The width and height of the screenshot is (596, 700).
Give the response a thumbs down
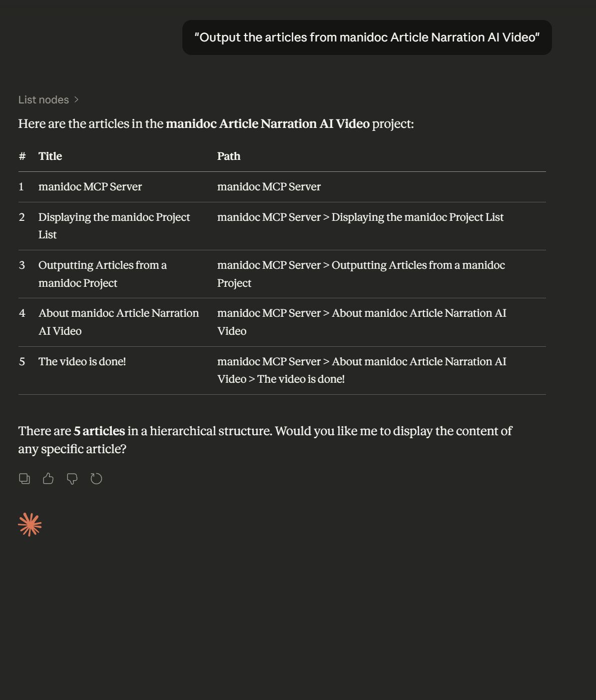point(72,479)
